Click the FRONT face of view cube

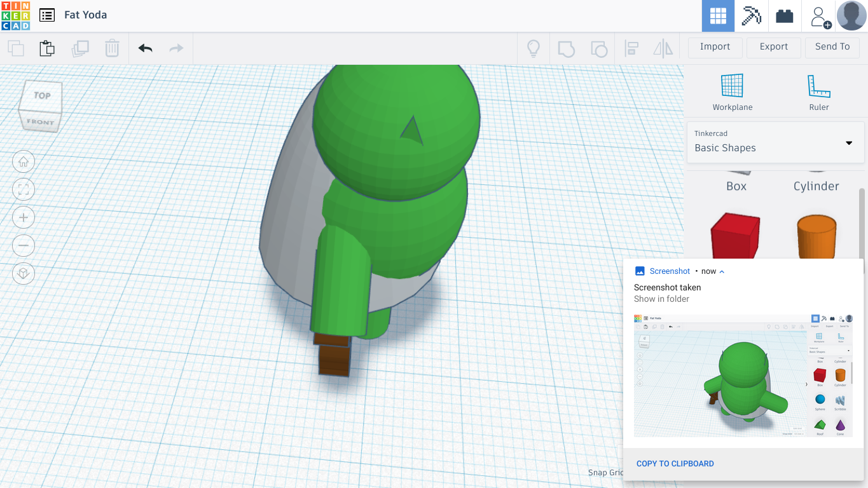click(40, 121)
